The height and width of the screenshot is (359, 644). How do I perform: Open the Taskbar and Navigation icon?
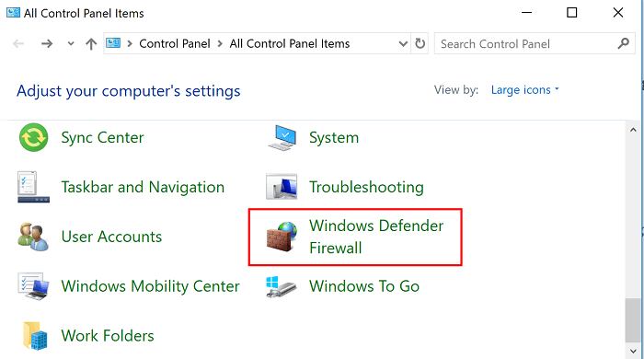[34, 187]
